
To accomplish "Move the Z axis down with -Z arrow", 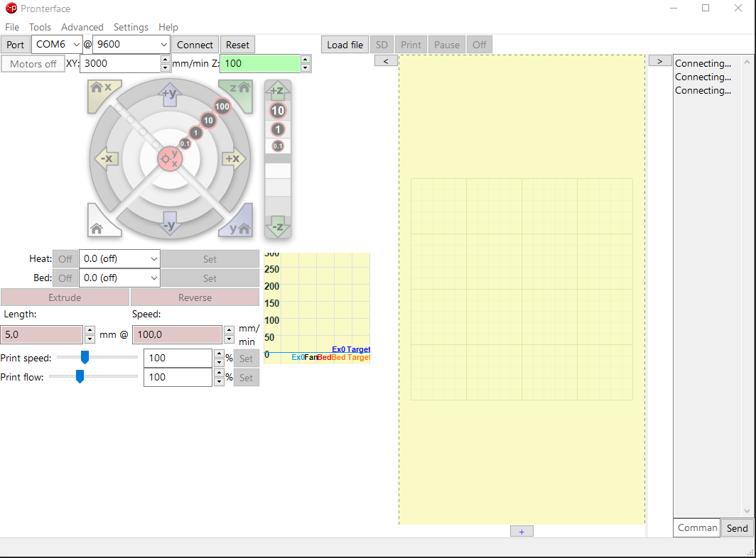I will click(278, 226).
